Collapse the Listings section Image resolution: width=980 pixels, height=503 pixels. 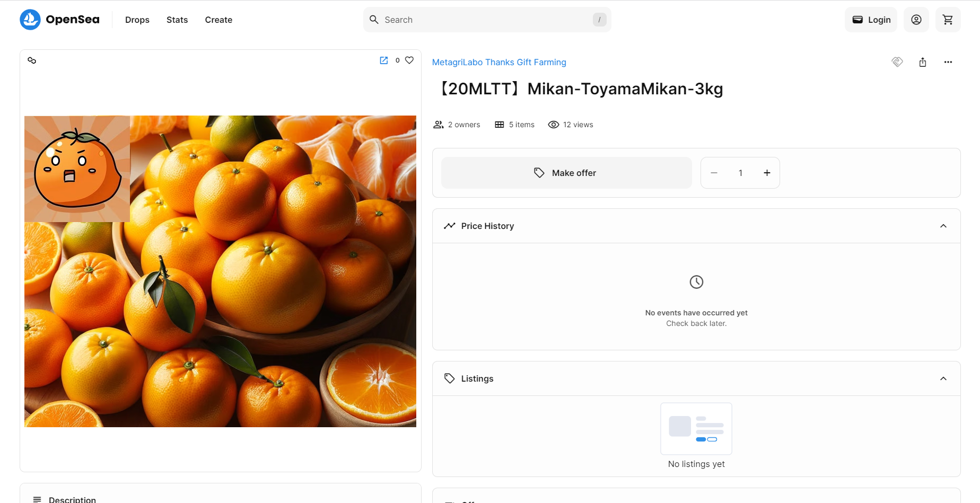pos(943,378)
